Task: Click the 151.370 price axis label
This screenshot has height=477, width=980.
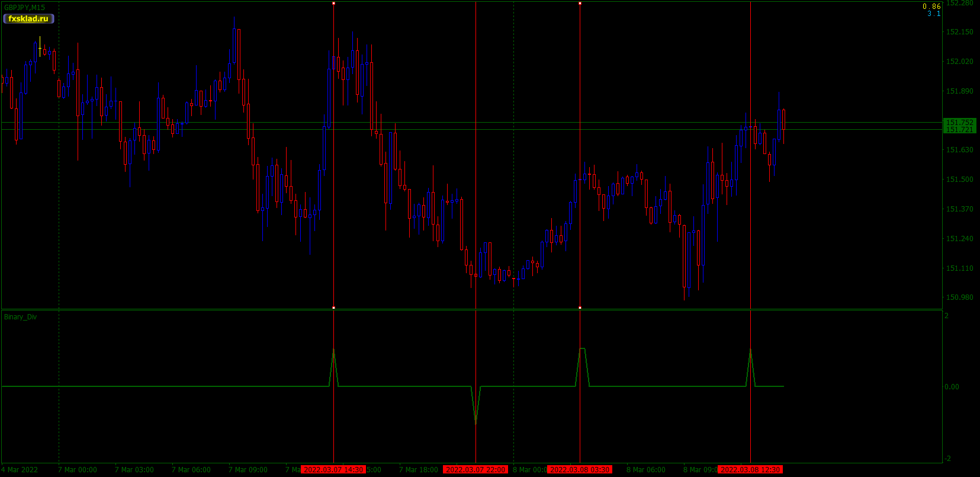Action: pyautogui.click(x=959, y=209)
